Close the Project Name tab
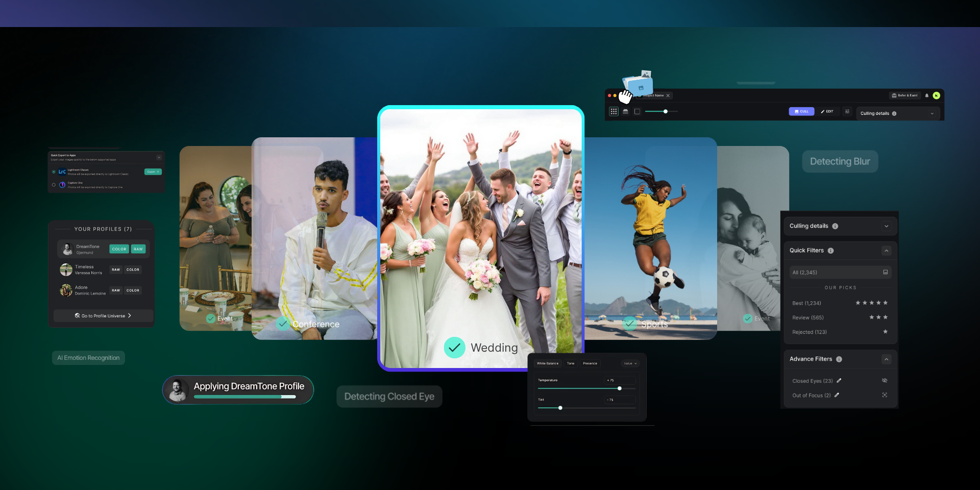This screenshot has width=980, height=490. click(x=668, y=95)
